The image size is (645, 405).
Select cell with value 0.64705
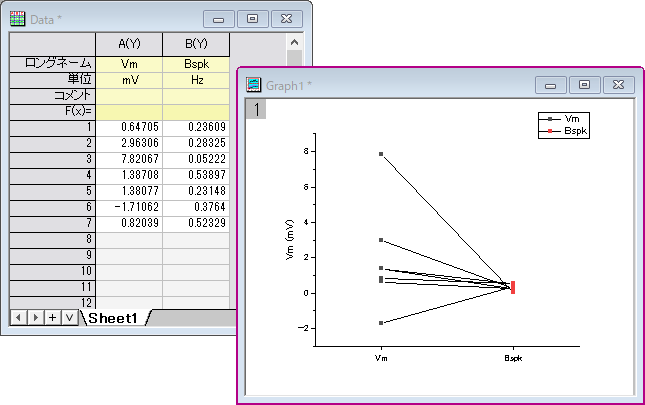coord(129,127)
